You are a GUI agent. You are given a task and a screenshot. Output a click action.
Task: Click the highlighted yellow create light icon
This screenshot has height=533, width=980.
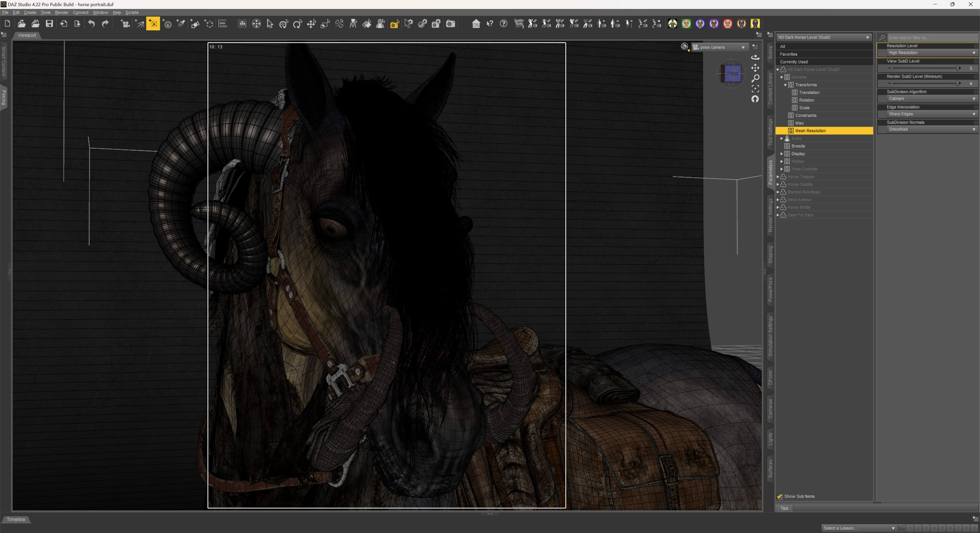pyautogui.click(x=153, y=23)
